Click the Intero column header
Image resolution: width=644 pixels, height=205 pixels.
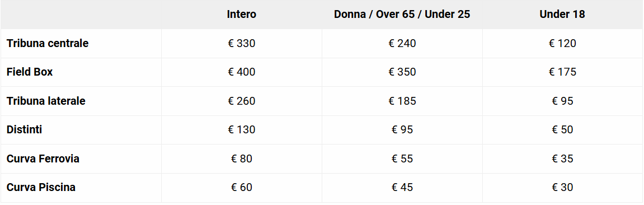(x=242, y=15)
